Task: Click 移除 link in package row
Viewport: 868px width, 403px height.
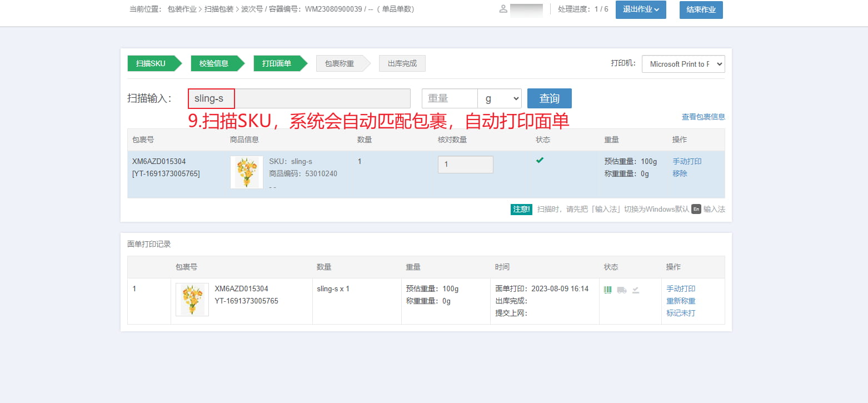Action: [680, 173]
